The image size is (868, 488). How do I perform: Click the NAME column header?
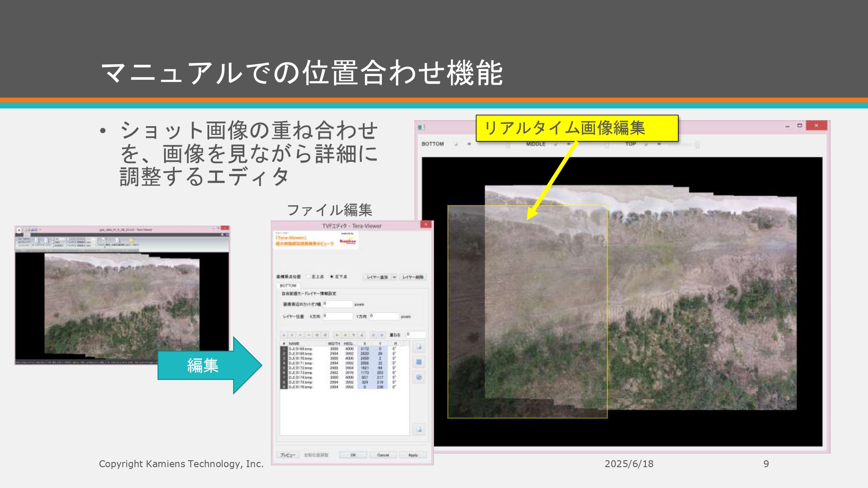(x=294, y=344)
